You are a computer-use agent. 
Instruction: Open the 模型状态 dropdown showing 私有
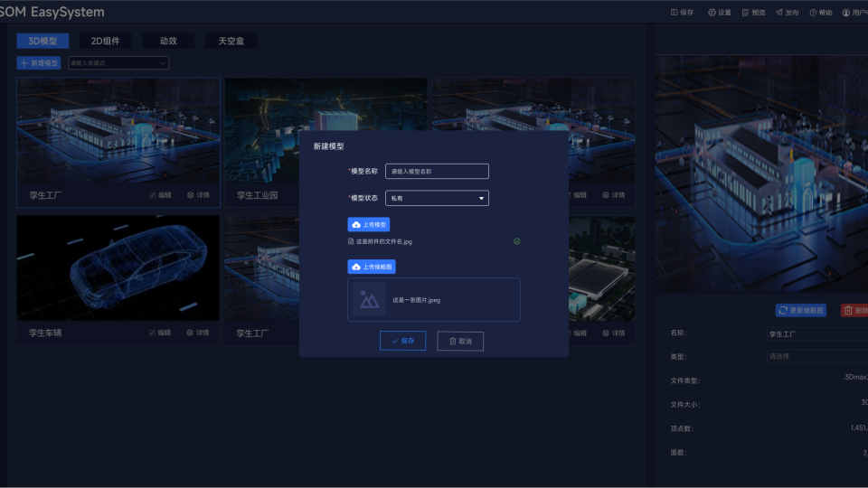[x=437, y=198]
